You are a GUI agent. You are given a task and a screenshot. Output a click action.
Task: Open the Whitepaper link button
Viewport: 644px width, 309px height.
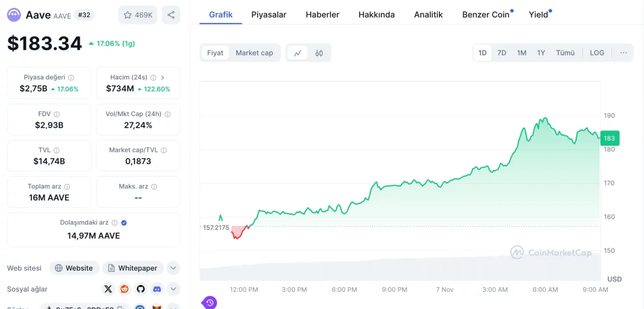click(133, 268)
